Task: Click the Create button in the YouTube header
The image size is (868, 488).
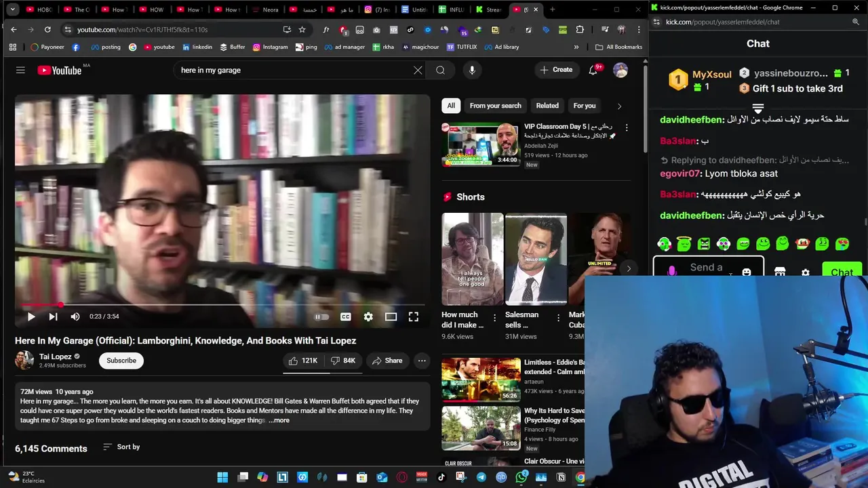Action: click(x=556, y=70)
